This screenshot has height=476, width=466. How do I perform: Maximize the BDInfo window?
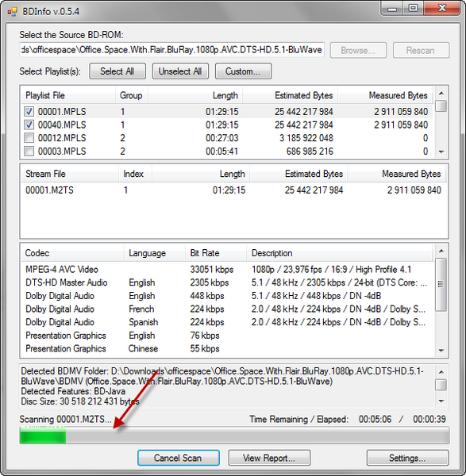click(413, 8)
